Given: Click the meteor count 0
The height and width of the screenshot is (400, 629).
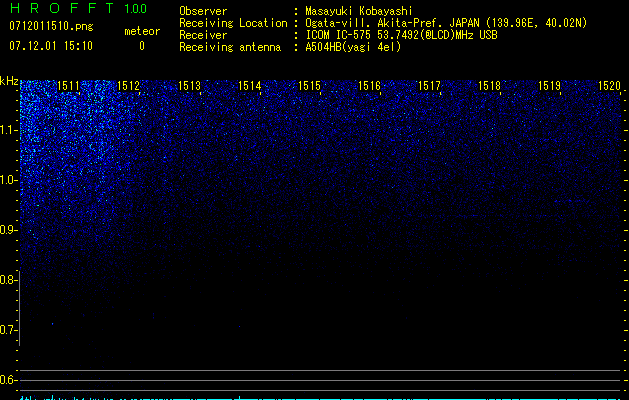Looking at the screenshot, I should click(142, 46).
